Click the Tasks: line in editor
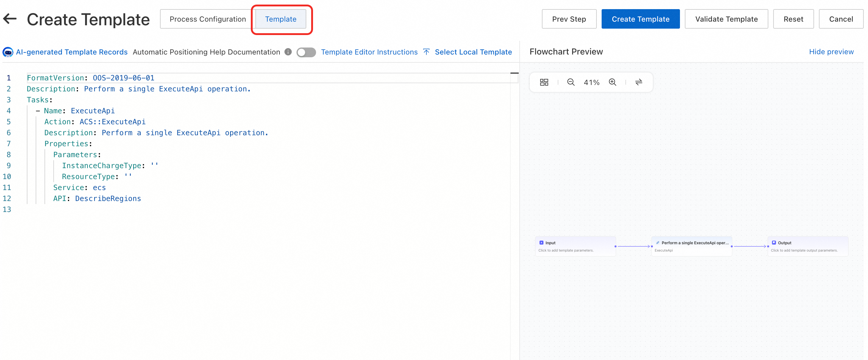 [x=40, y=100]
